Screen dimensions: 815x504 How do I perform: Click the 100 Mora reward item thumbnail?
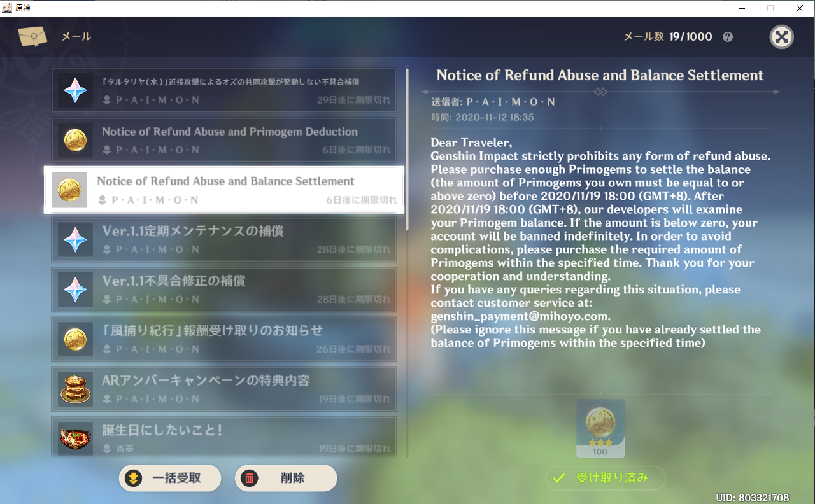[600, 428]
